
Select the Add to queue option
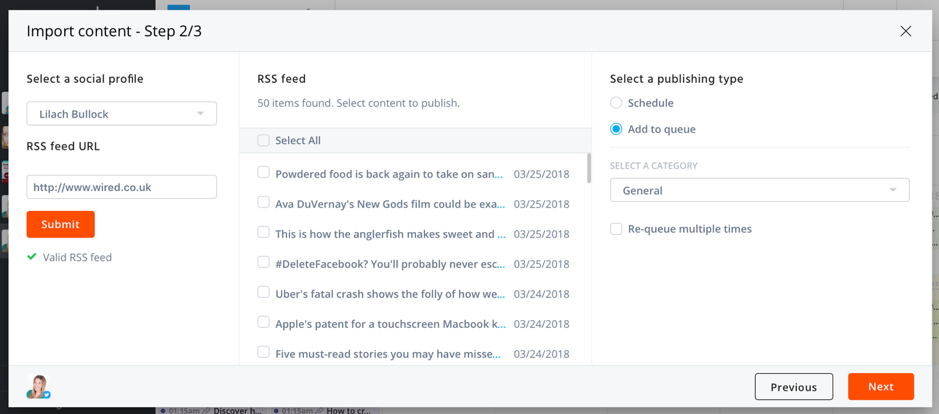616,129
